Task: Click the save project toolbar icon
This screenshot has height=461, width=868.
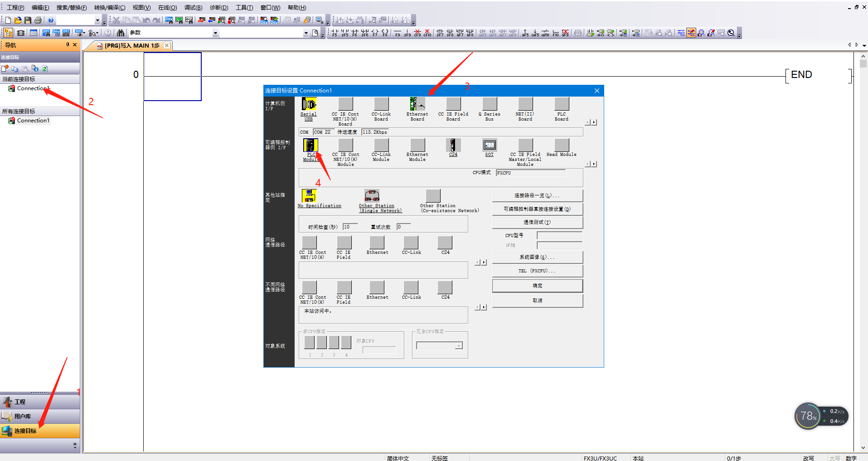Action: pos(28,20)
